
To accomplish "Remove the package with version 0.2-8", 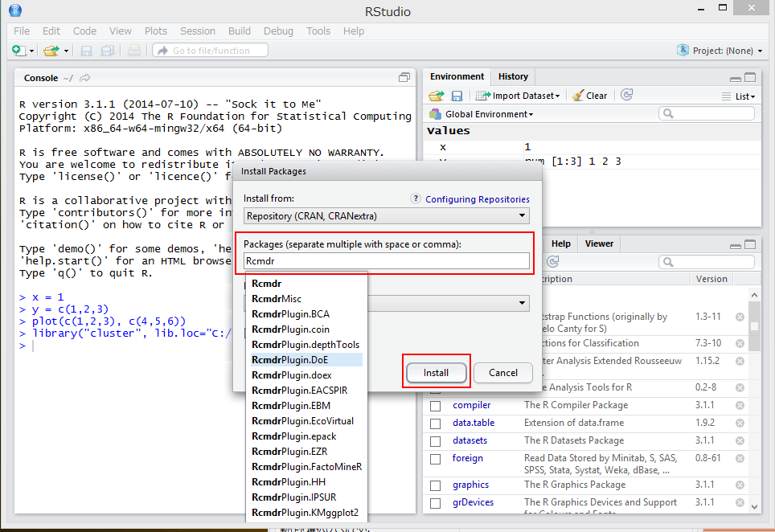I will (x=740, y=387).
